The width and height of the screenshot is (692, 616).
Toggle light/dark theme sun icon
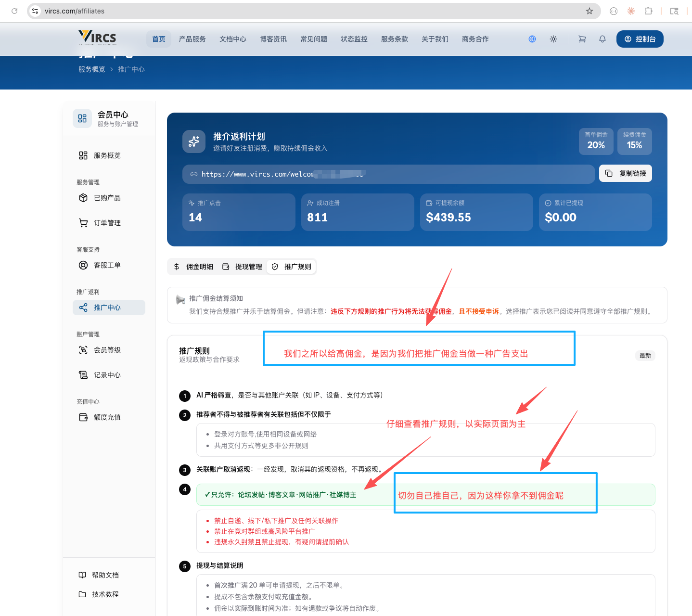click(x=553, y=39)
